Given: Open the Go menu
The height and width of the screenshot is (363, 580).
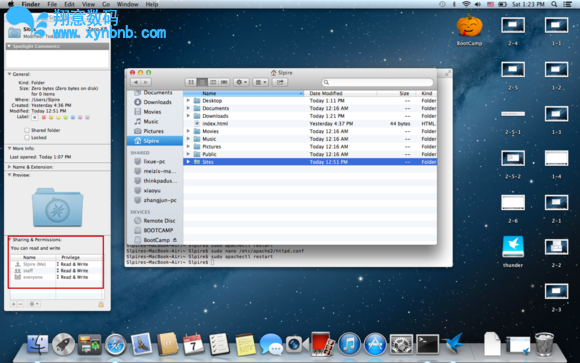Looking at the screenshot, I should (106, 4).
